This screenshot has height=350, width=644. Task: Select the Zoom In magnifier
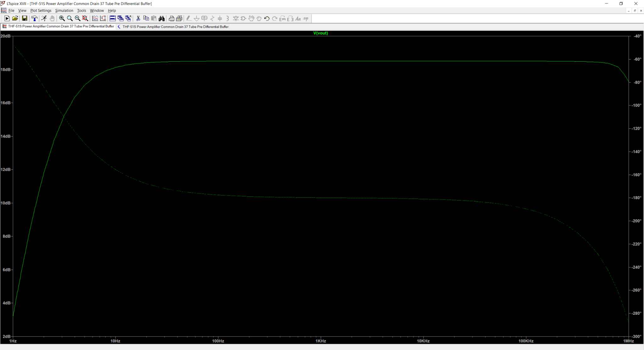(x=62, y=19)
